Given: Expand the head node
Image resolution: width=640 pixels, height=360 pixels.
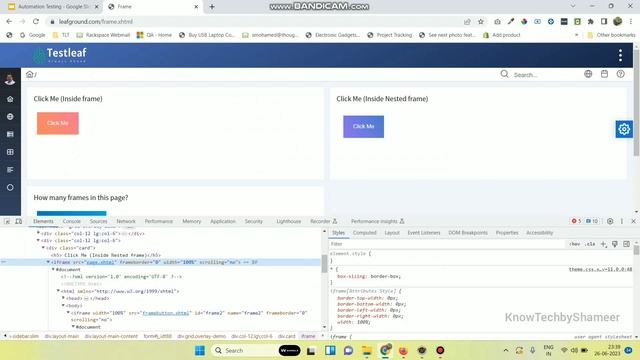Looking at the screenshot, I should pos(63,298).
